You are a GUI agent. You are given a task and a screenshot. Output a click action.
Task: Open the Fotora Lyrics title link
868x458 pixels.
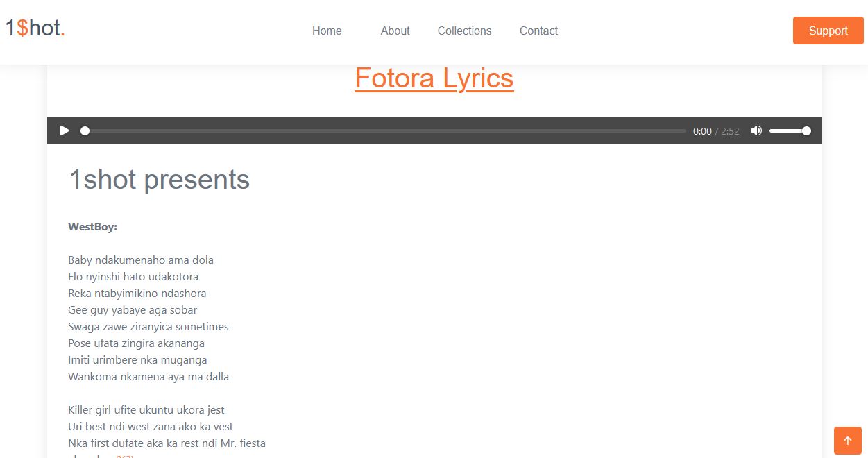[434, 78]
